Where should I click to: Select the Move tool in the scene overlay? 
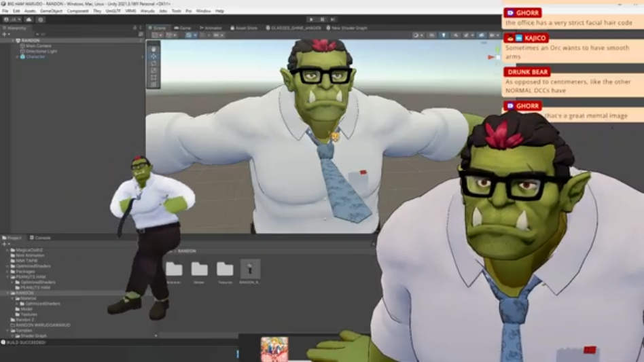[x=154, y=56]
